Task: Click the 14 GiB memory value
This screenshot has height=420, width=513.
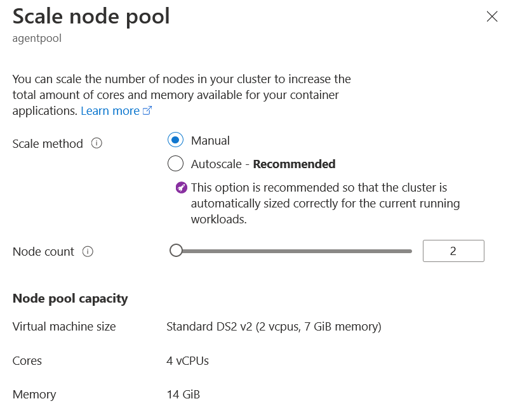Action: point(183,395)
